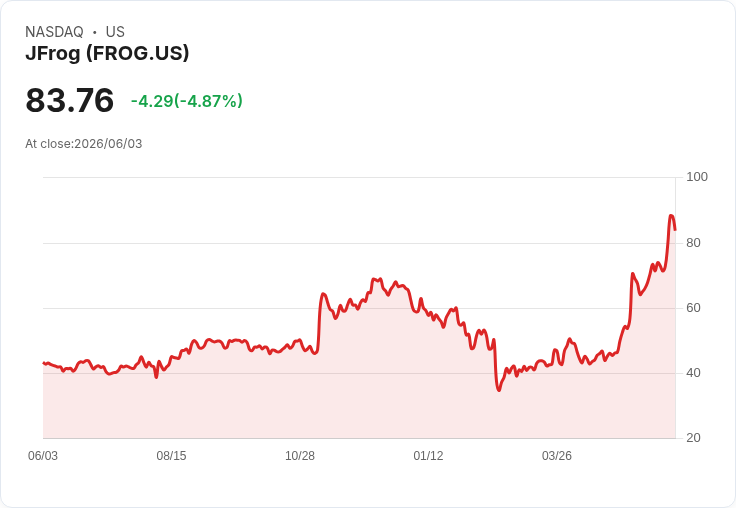Click the 100 y-axis value label
The height and width of the screenshot is (508, 736).
[x=697, y=177]
